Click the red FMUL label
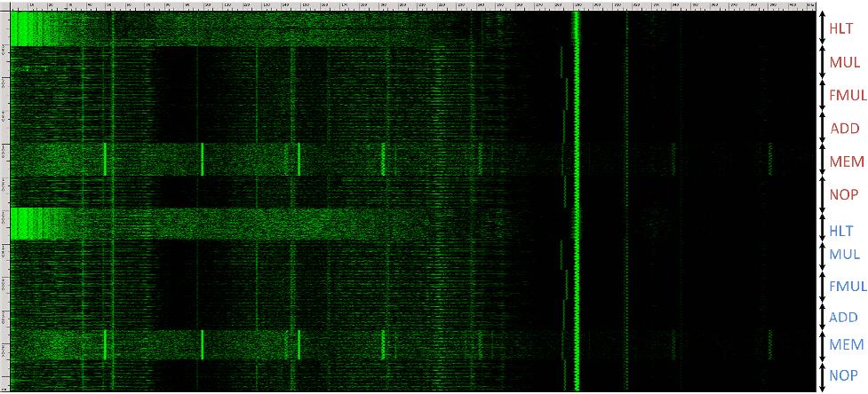 point(847,96)
